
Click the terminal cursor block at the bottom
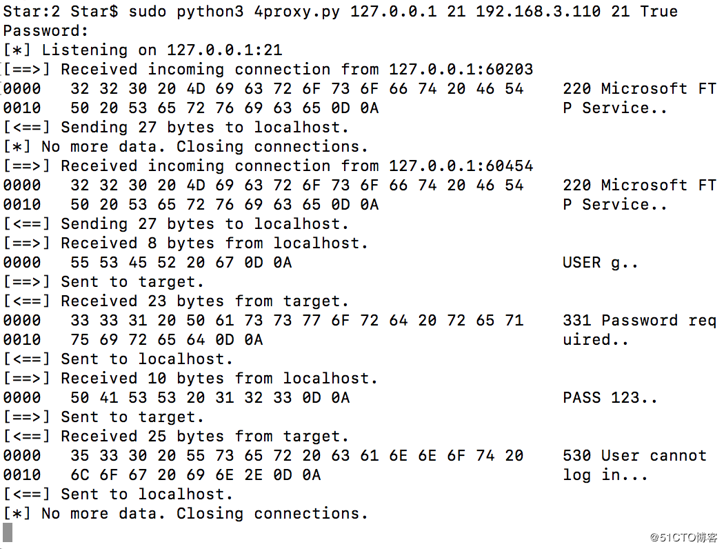click(x=8, y=532)
